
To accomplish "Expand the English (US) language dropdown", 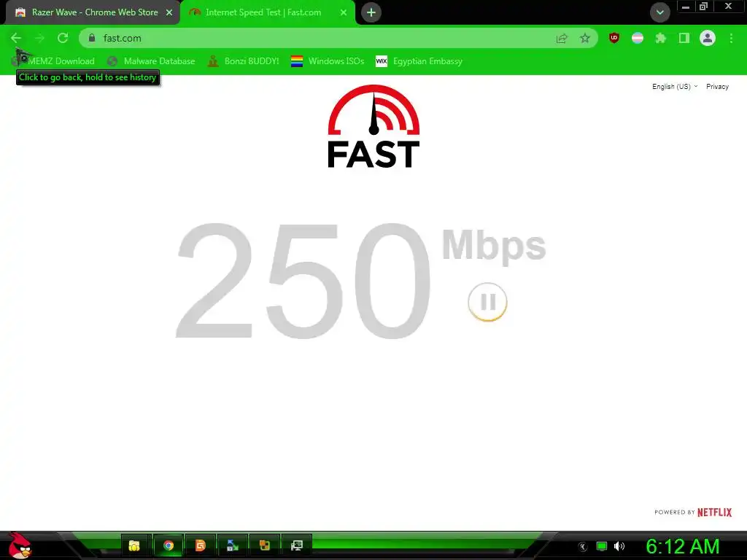I will [675, 87].
